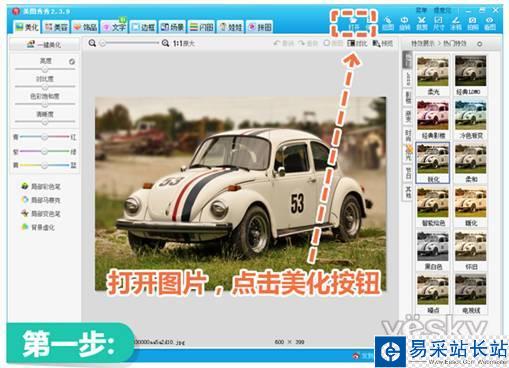
Task: Adjust the 亮度 brightness slider
Action: (45, 69)
